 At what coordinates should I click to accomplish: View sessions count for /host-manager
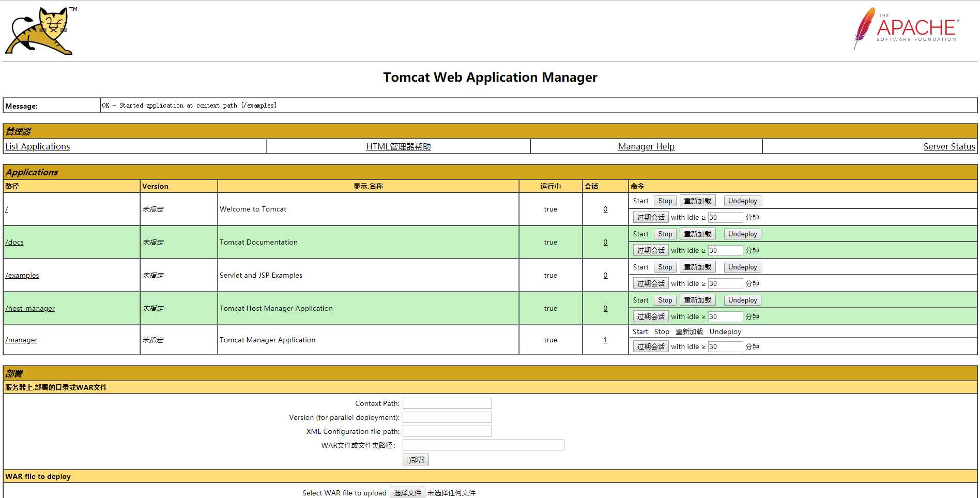click(x=605, y=308)
